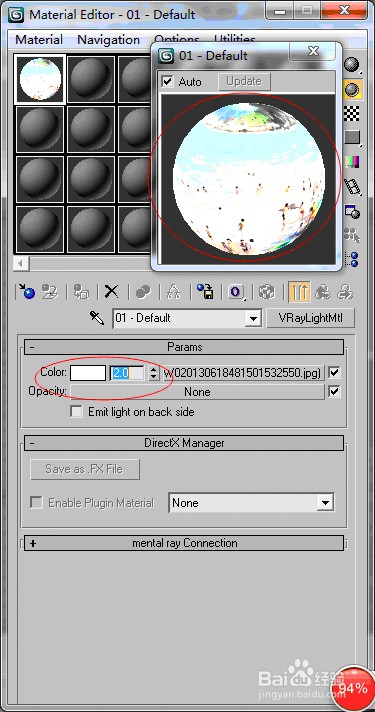Click Go Forward to Sibling icon
Viewport: 375px width, 712px height.
[x=345, y=292]
